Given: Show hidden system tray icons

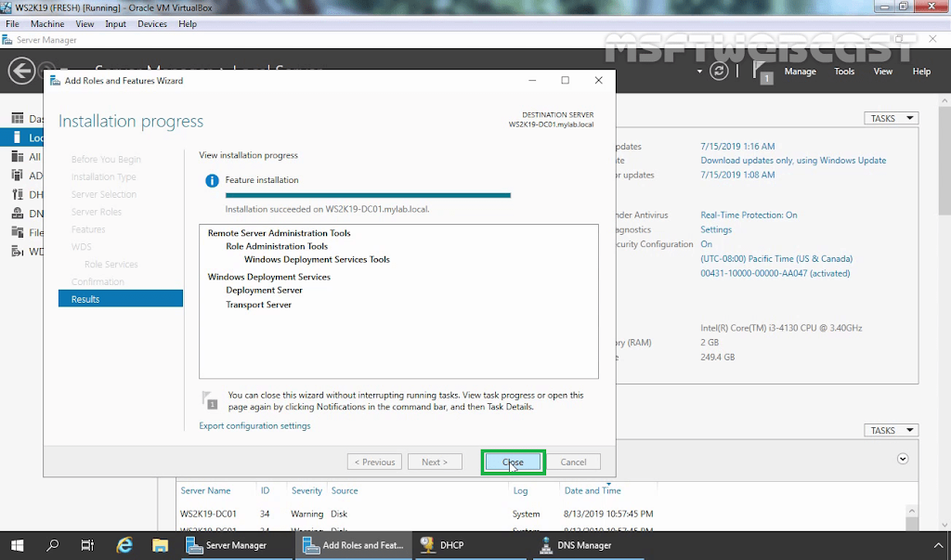Looking at the screenshot, I should 938,545.
